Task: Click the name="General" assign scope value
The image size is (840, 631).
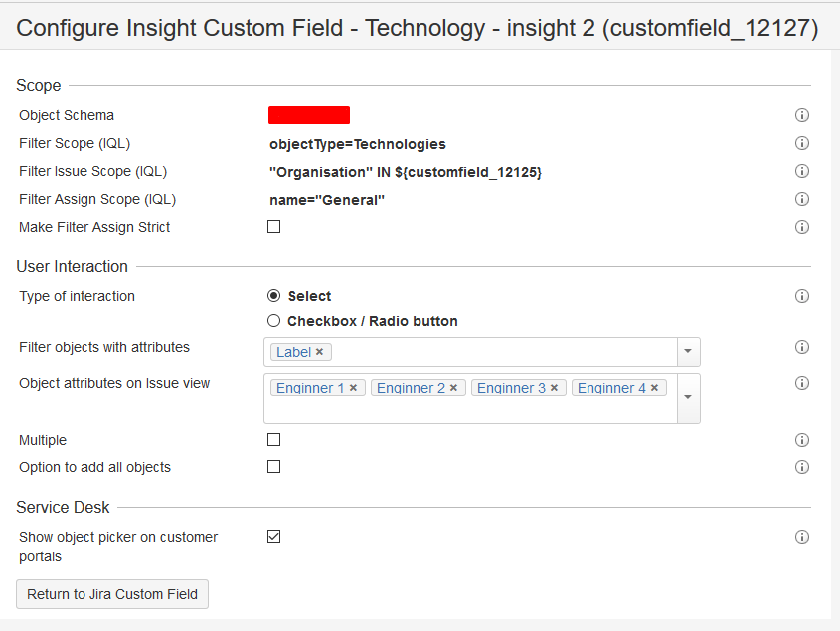Action: coord(327,200)
